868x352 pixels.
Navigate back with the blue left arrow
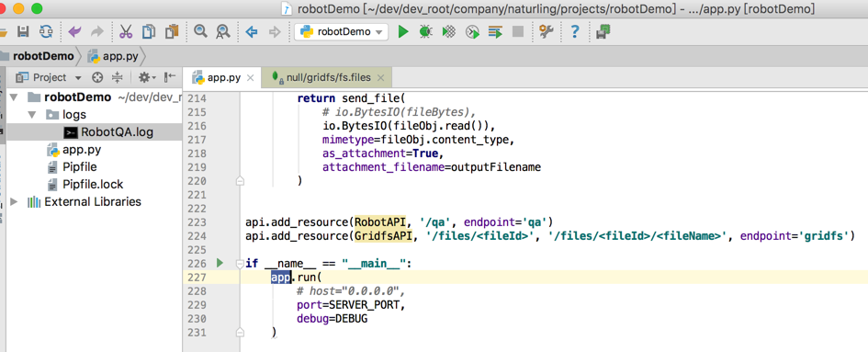coord(252,32)
